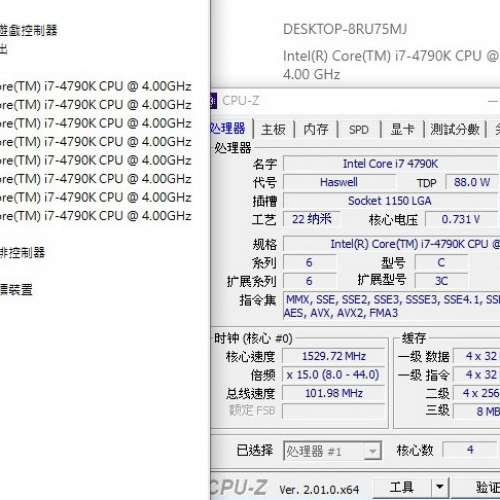Click the computer name DESKTOP-8RU75MJ
500x500 pixels.
point(345,29)
